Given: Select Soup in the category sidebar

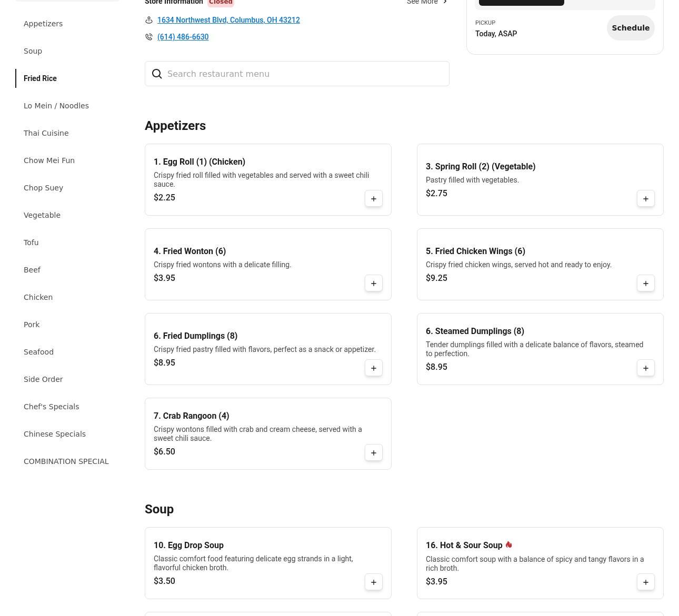Looking at the screenshot, I should [x=33, y=51].
